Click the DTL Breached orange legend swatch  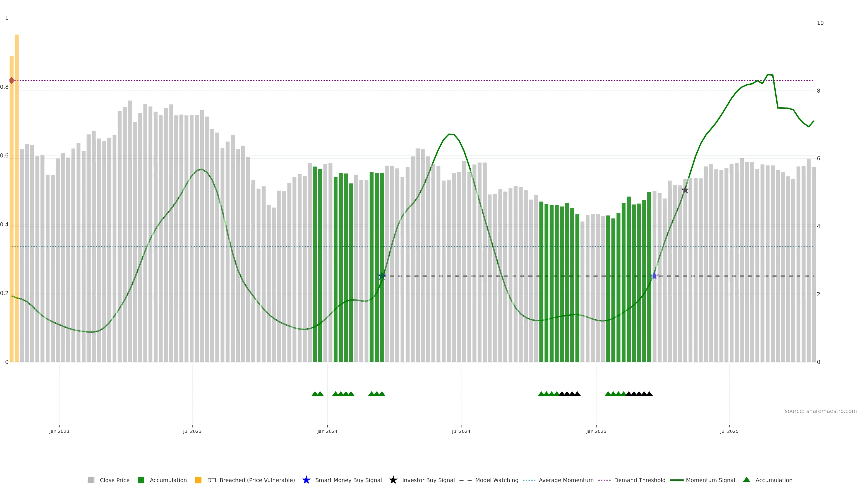pyautogui.click(x=198, y=480)
